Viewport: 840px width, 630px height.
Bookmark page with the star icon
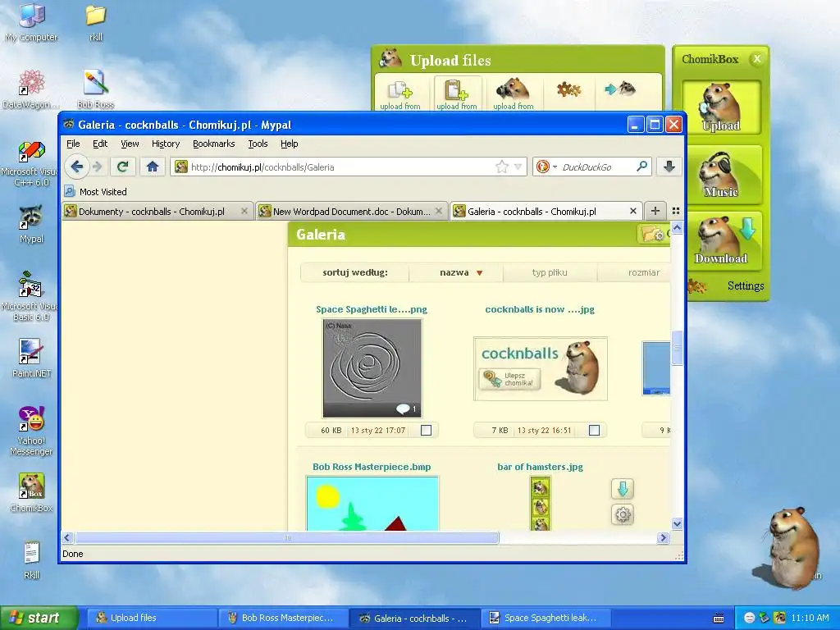(x=501, y=167)
